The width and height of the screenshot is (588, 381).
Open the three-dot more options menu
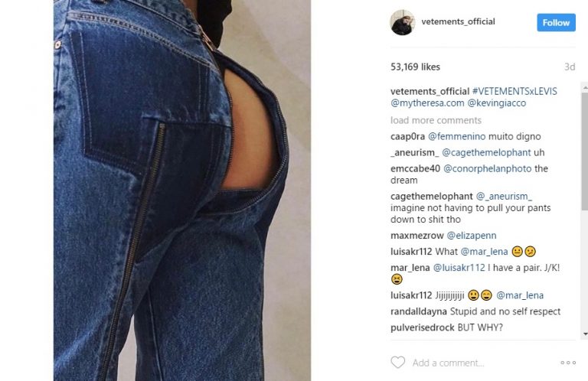point(568,363)
